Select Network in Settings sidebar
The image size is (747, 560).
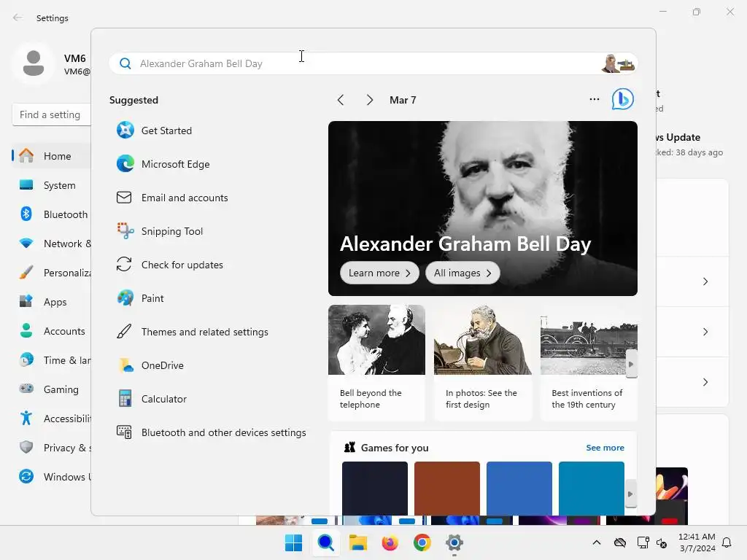coord(52,244)
